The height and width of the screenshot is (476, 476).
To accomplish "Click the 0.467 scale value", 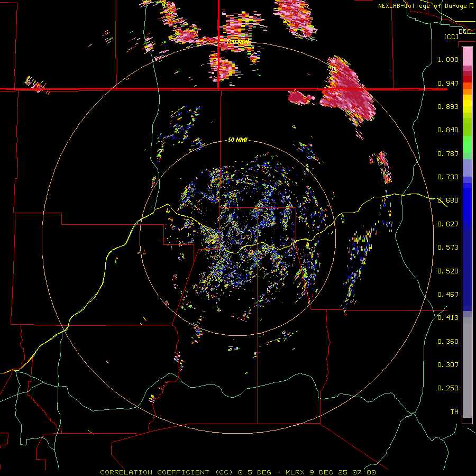I will pyautogui.click(x=448, y=295).
